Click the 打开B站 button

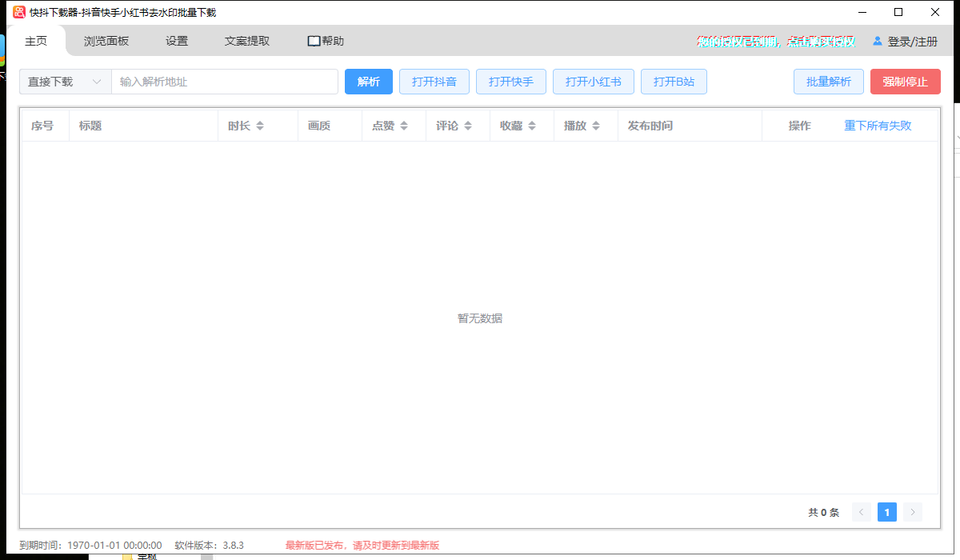coord(674,82)
